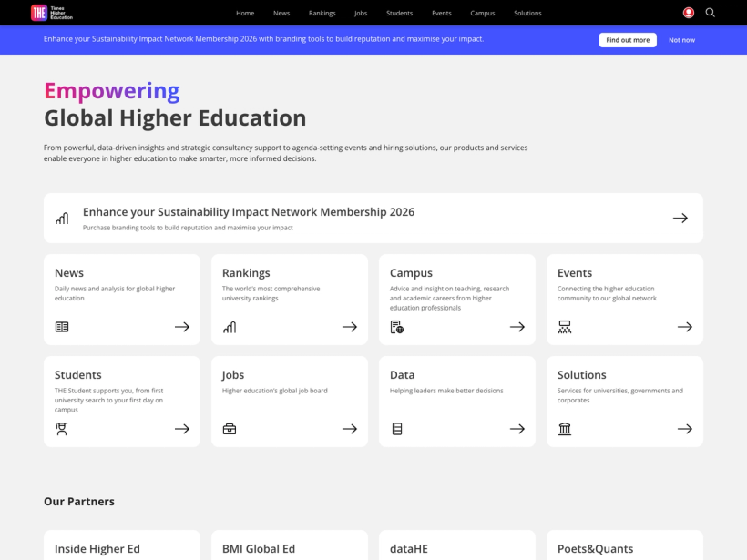Viewport: 747px width, 560px height.
Task: Open the Jobs card title
Action: (x=233, y=375)
